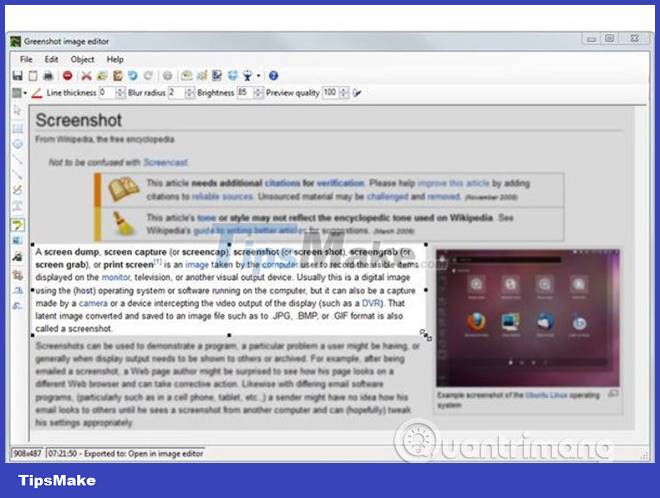660x498 pixels.
Task: Adjust the Line thickness spinner arrows
Action: click(120, 93)
